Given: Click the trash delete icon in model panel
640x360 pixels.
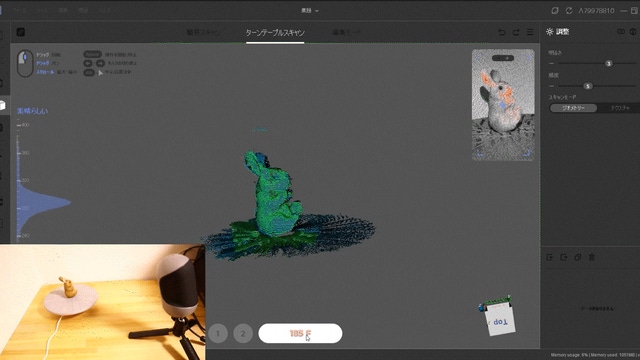Looking at the screenshot, I should coord(591,257).
